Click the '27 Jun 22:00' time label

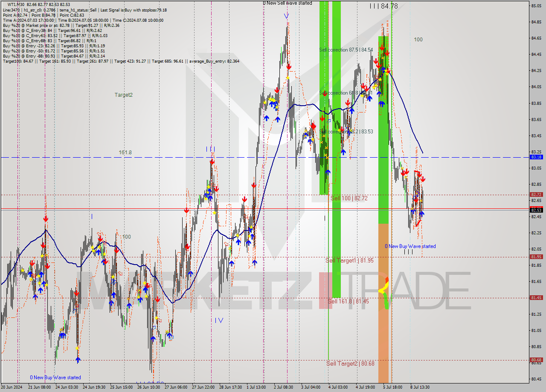pyautogui.click(x=203, y=387)
